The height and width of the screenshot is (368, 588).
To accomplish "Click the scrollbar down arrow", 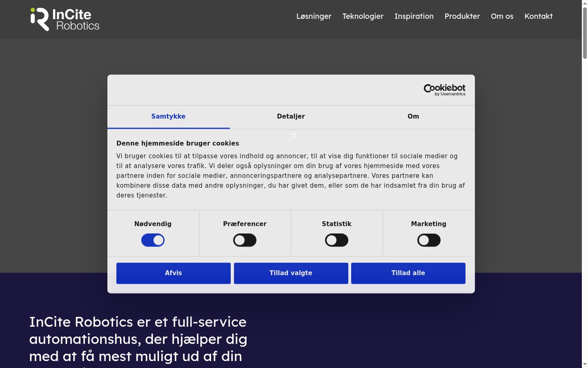I will pyautogui.click(x=585, y=364).
